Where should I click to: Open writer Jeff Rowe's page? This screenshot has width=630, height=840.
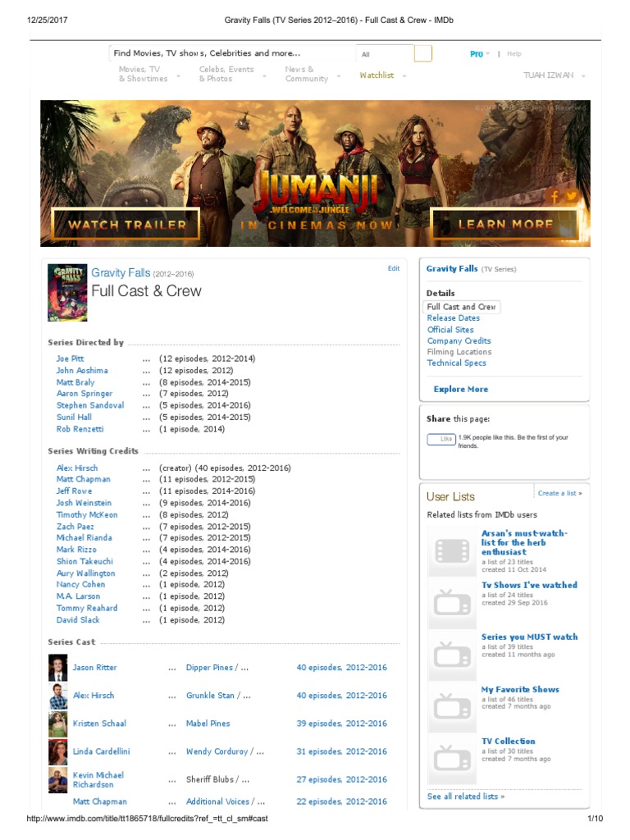coord(74,491)
